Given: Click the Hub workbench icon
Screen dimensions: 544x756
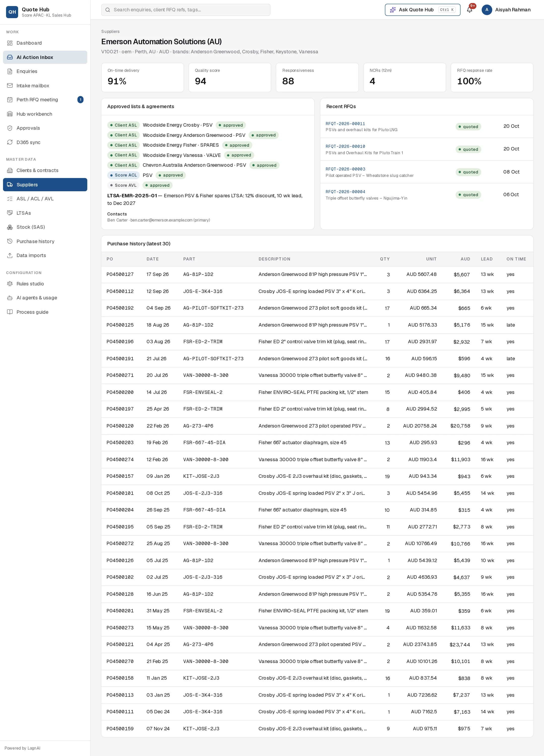Looking at the screenshot, I should (x=10, y=114).
